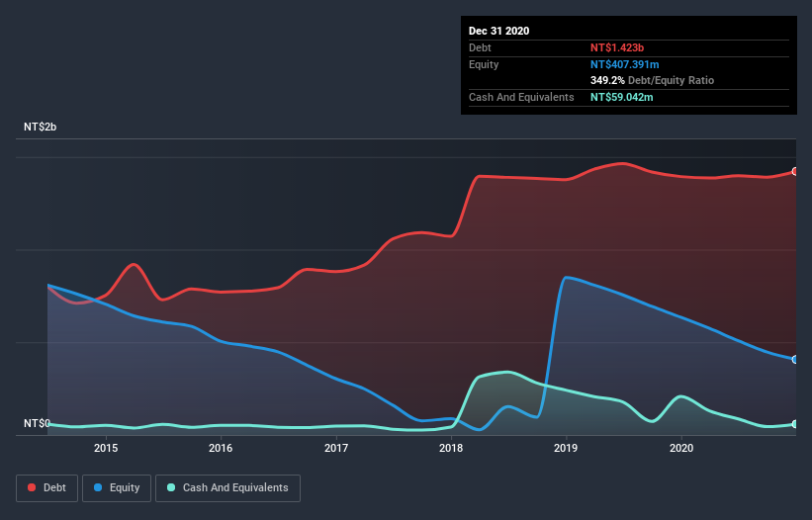Toggle the Equity series legend button
This screenshot has width=812, height=520.
[x=117, y=488]
